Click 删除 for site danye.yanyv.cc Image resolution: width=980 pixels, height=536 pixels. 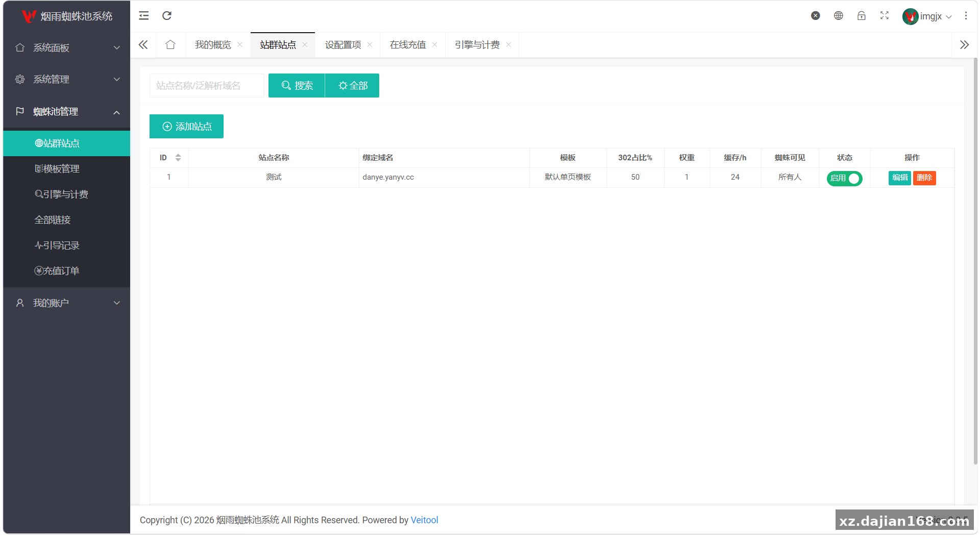pos(924,178)
